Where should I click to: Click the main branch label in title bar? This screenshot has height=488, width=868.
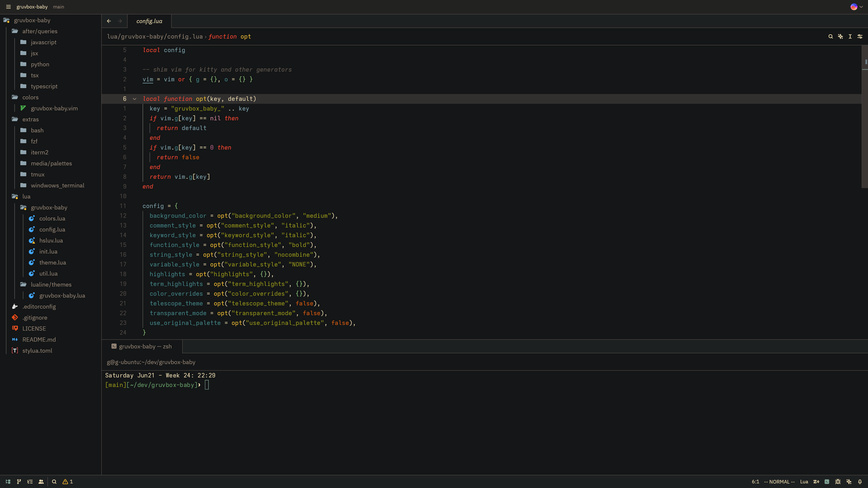click(x=58, y=7)
